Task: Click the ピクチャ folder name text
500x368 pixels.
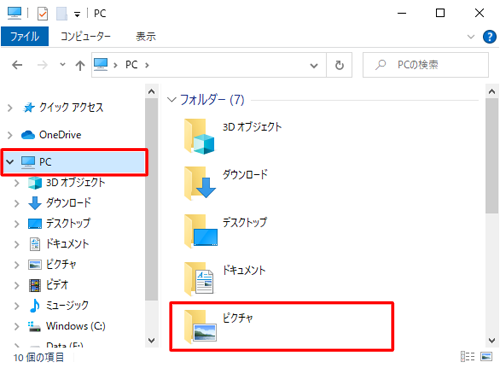Action: 238,318
